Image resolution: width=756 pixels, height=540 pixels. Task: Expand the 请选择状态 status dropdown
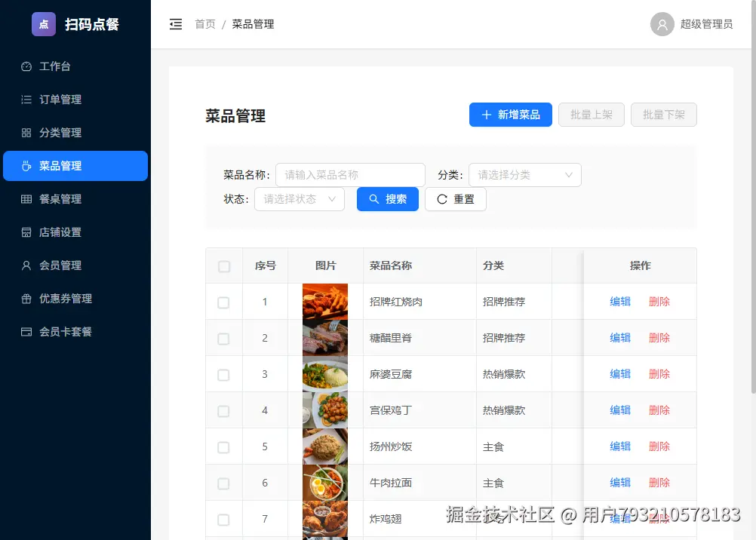[300, 200]
